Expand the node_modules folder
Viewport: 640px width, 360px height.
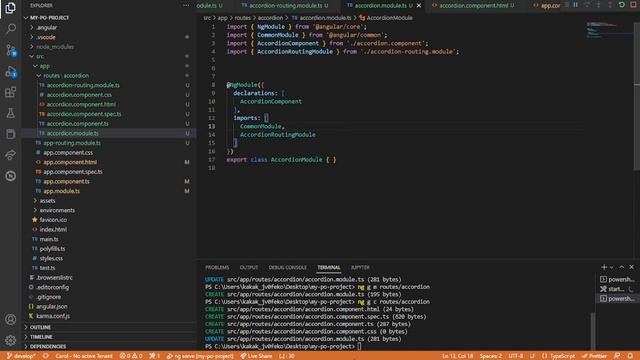55,47
